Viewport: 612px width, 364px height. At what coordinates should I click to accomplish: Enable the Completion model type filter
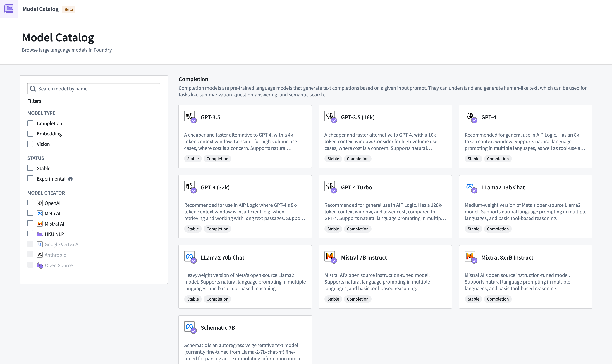[x=30, y=123]
